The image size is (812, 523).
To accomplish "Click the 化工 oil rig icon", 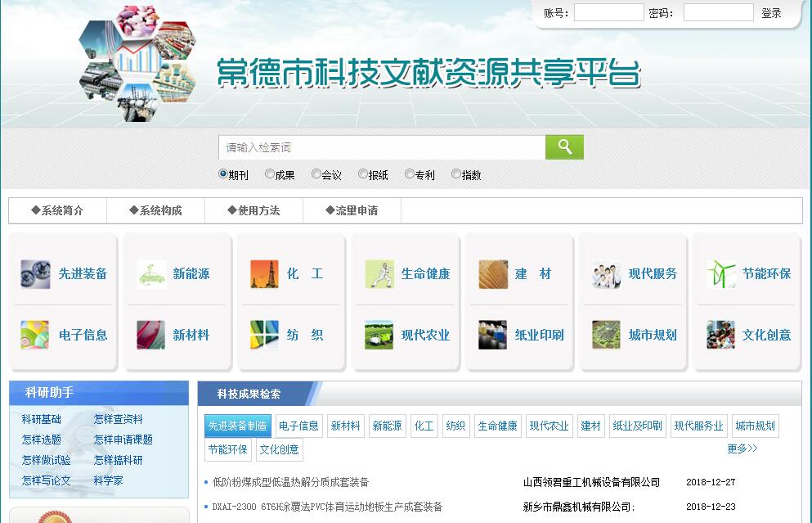I will point(264,274).
